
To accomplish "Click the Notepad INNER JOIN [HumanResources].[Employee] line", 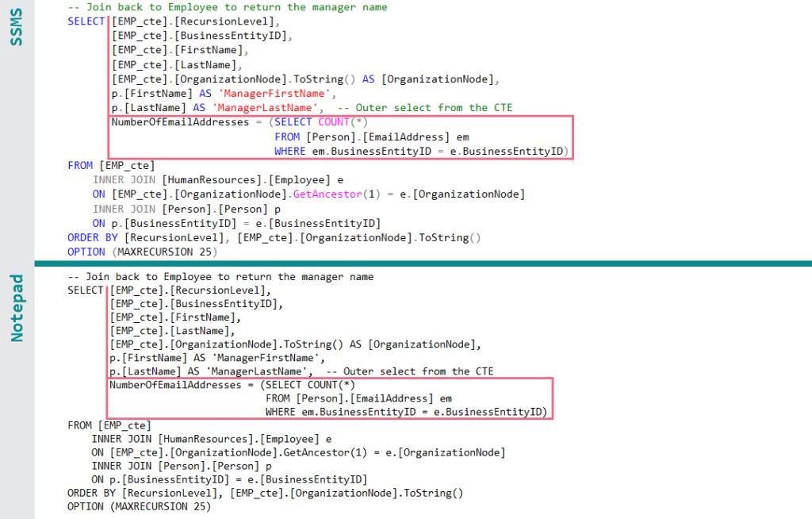I will click(x=211, y=439).
